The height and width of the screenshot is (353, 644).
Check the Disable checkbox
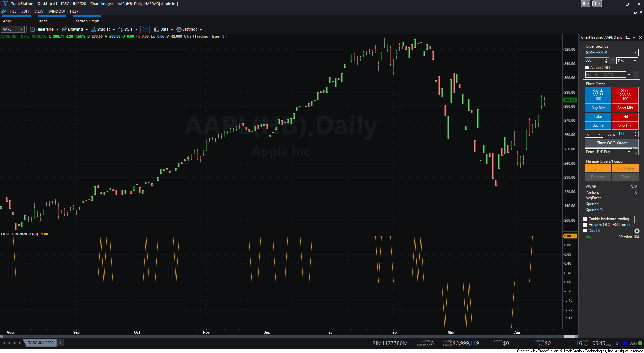[585, 231]
